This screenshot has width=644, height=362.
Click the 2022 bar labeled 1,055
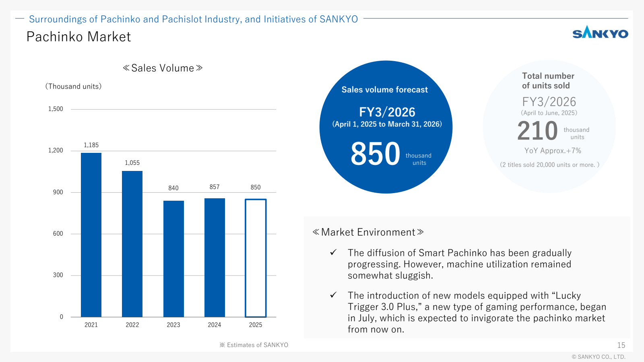tap(132, 244)
